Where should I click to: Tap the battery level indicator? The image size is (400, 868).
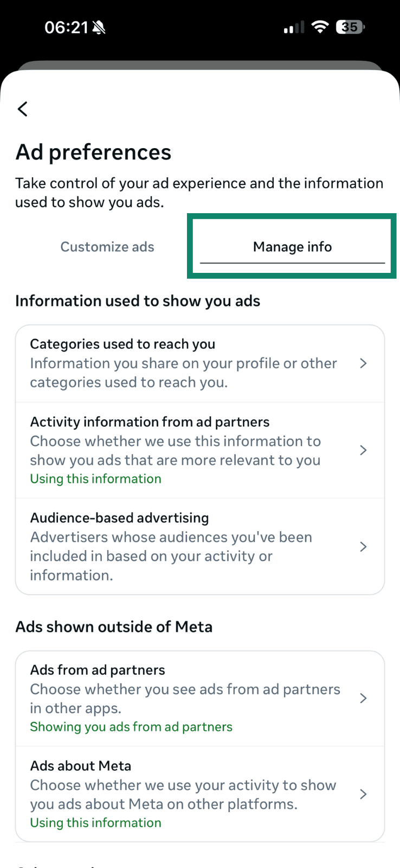pyautogui.click(x=350, y=27)
